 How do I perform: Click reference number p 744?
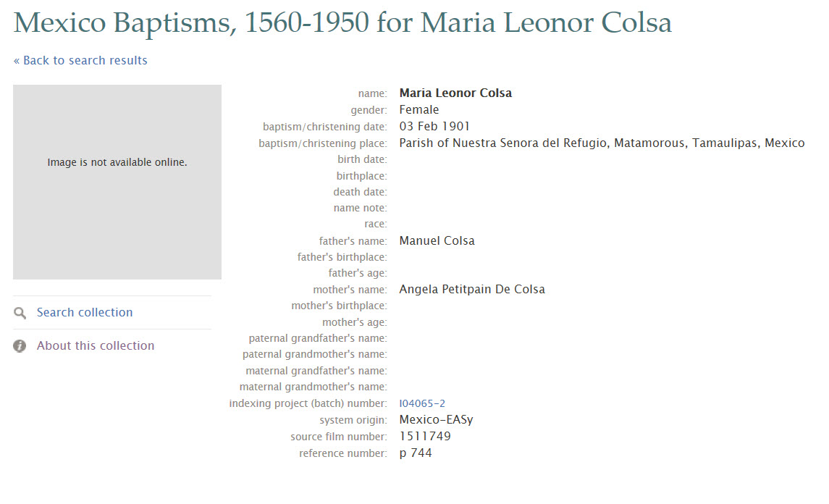point(416,453)
